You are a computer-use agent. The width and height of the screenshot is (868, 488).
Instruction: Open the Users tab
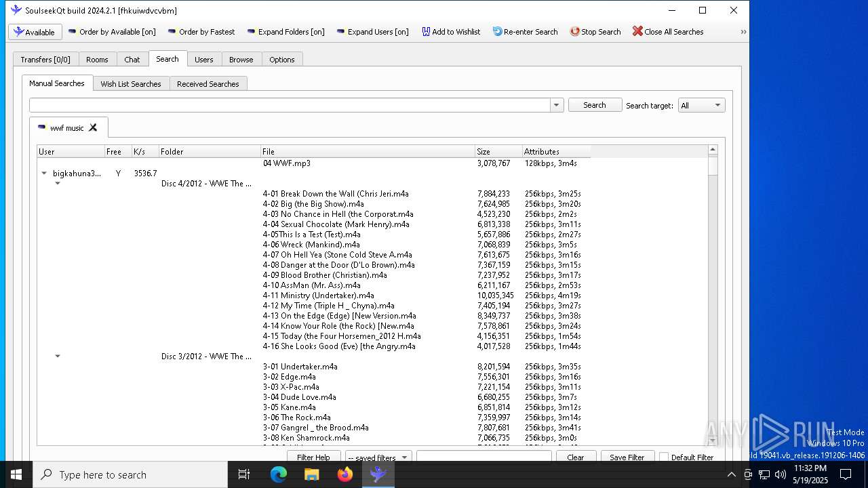(204, 60)
